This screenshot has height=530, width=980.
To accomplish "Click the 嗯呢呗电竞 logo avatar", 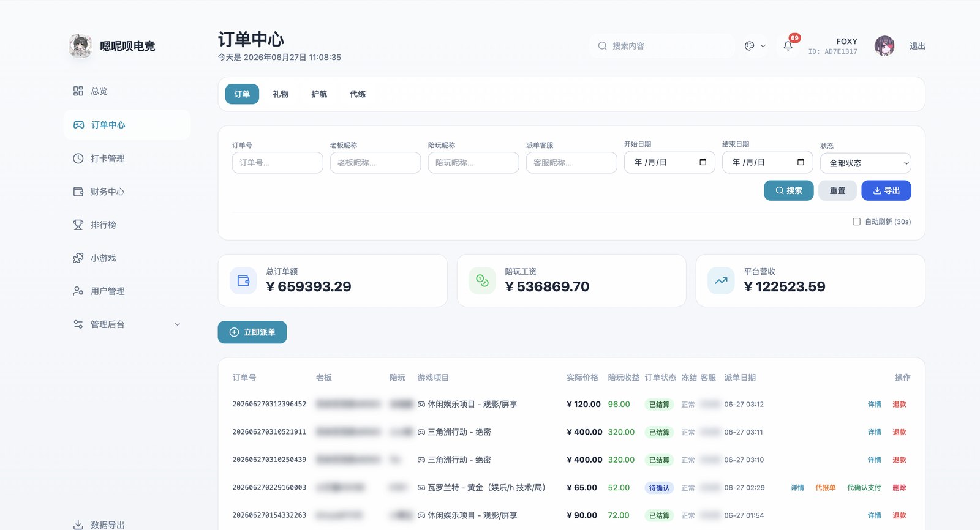I will click(x=80, y=46).
